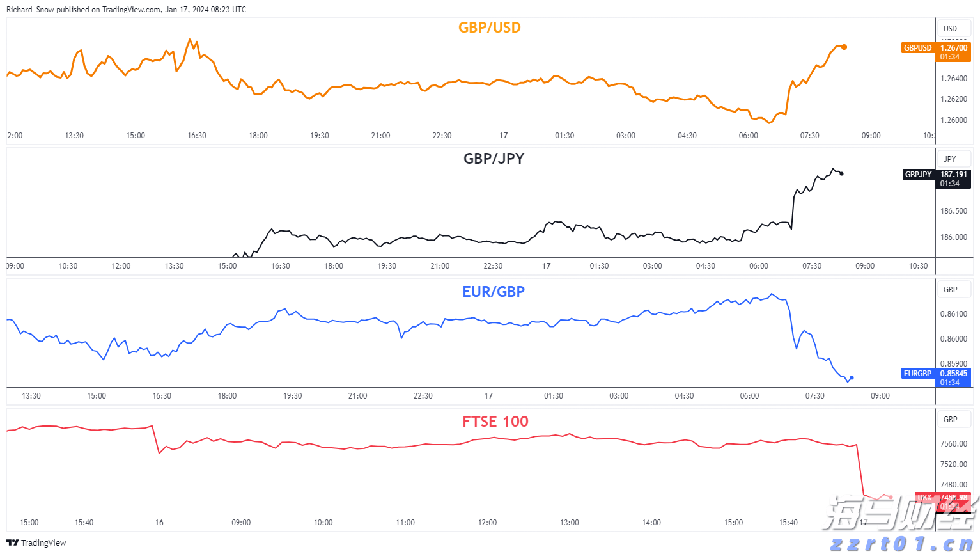Select the blue EURGBP symbol tag

pyautogui.click(x=917, y=374)
